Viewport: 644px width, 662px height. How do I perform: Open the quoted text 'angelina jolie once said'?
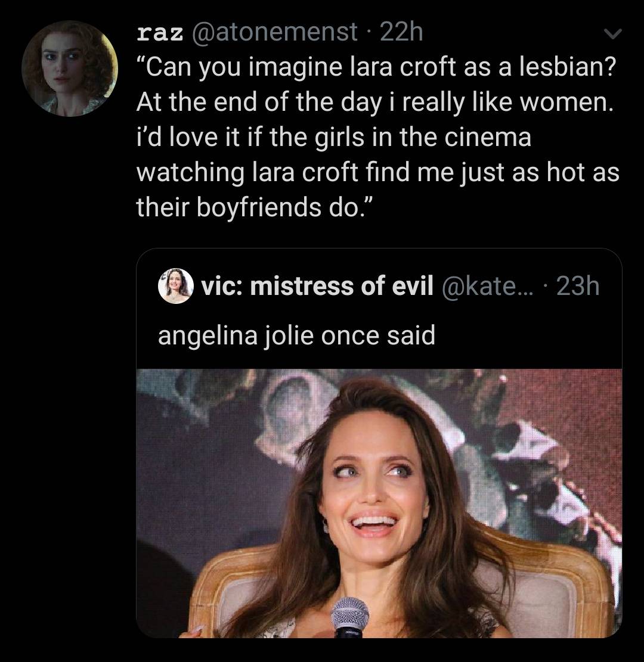click(296, 335)
